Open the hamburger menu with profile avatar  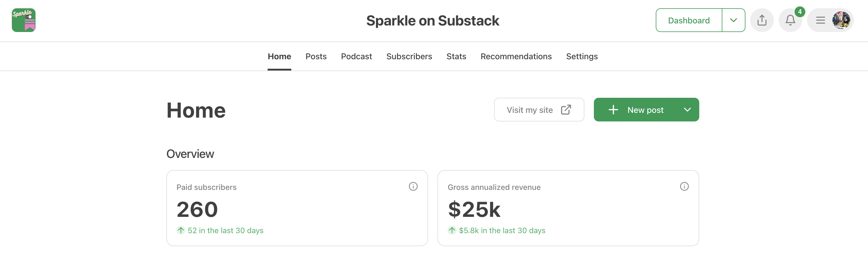coord(830,20)
